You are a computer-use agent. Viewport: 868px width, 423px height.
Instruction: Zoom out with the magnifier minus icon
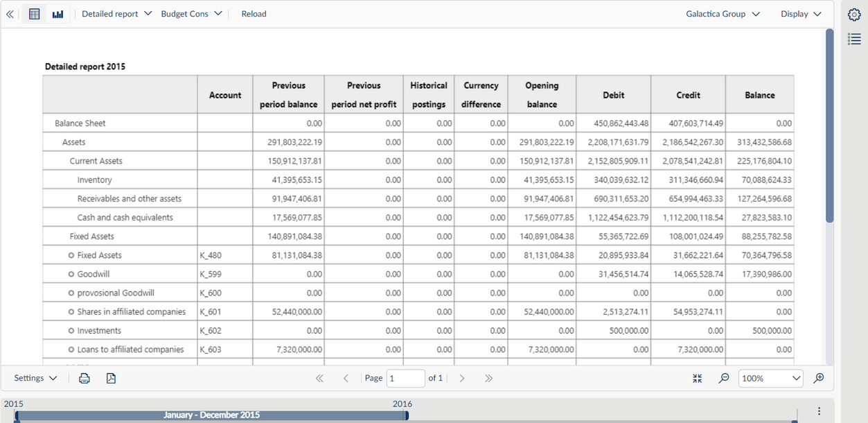tap(724, 378)
